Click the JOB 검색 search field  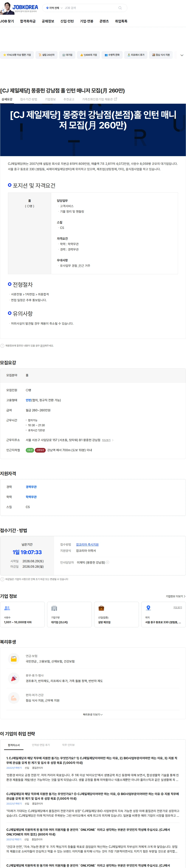pos(90,8)
